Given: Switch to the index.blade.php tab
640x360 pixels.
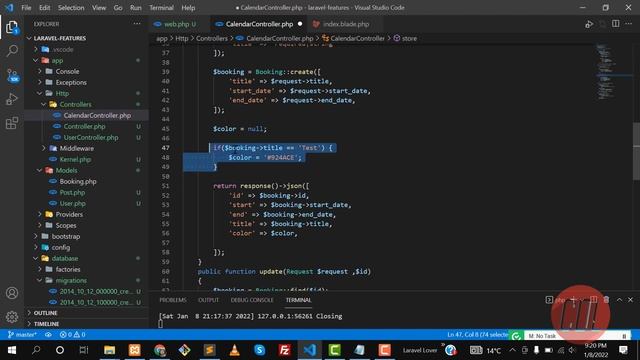Looking at the screenshot, I should pos(346,24).
